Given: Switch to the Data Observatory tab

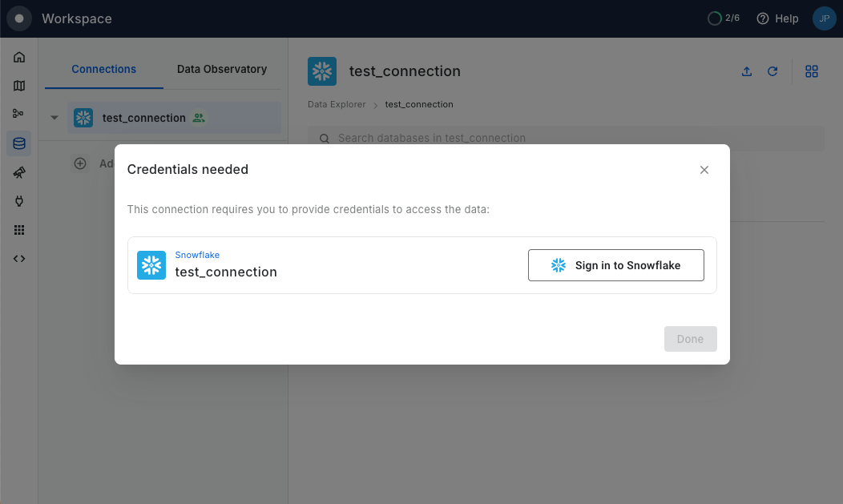Looking at the screenshot, I should 222,70.
